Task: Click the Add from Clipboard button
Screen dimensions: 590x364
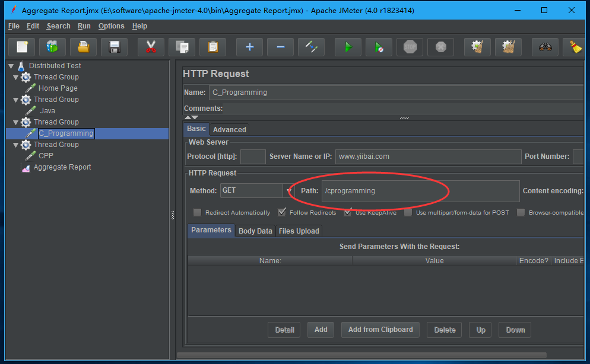Action: tap(380, 330)
